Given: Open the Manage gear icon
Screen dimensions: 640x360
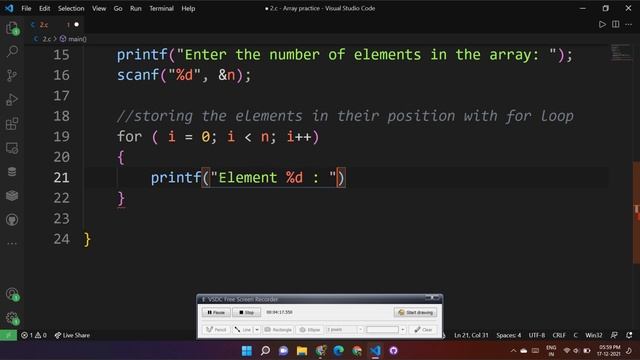Looking at the screenshot, I should (12, 318).
